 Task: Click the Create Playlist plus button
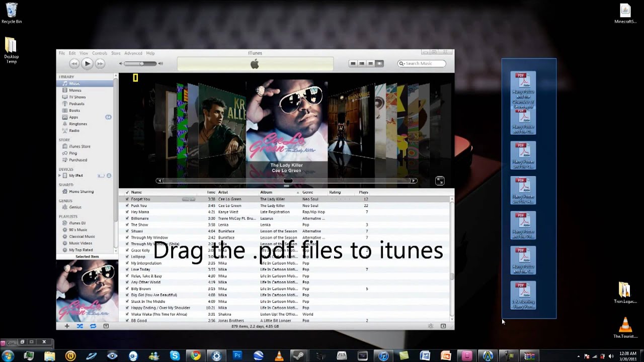66,326
